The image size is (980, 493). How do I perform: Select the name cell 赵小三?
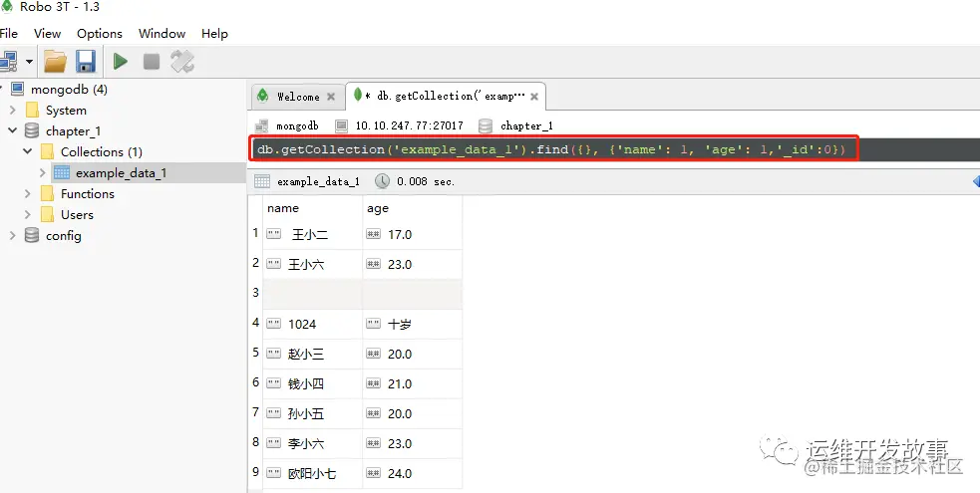tap(312, 354)
